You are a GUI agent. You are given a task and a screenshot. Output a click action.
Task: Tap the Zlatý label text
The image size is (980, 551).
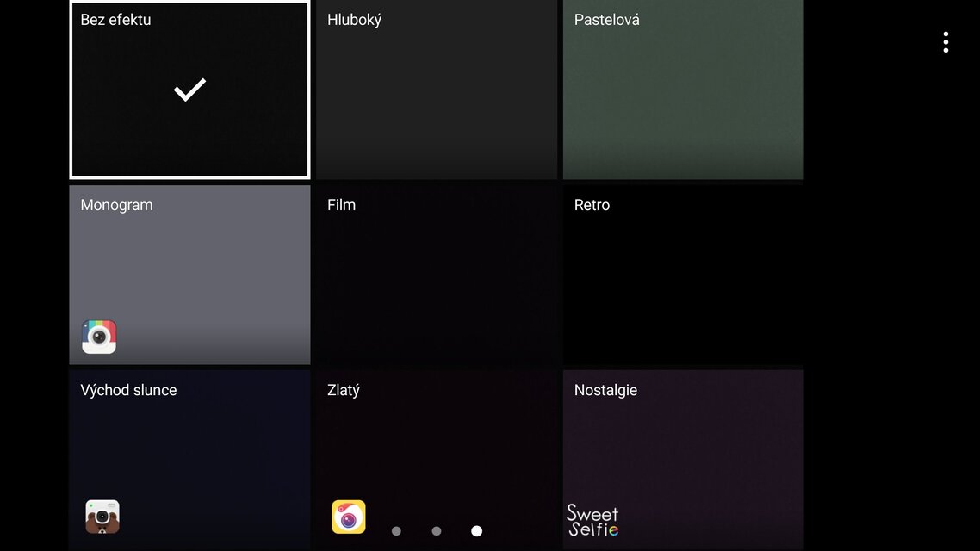point(344,390)
